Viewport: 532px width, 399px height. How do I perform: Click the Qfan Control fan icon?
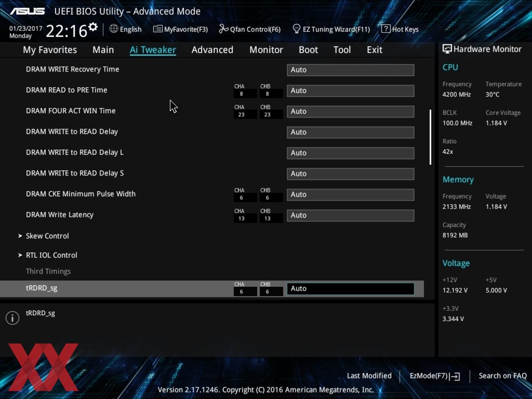[x=223, y=29]
